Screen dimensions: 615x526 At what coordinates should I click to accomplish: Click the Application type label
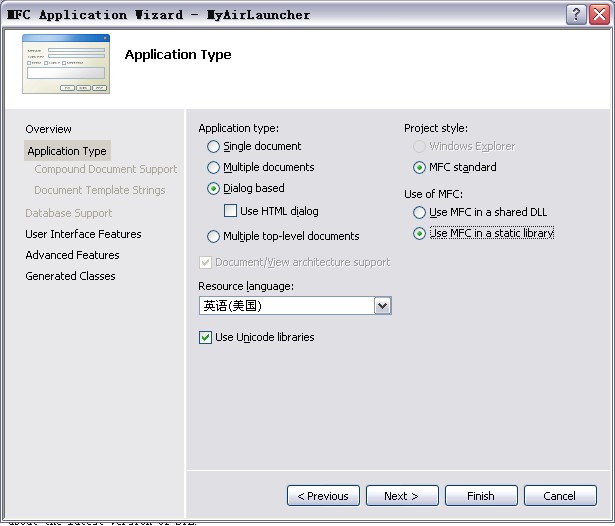pyautogui.click(x=238, y=128)
